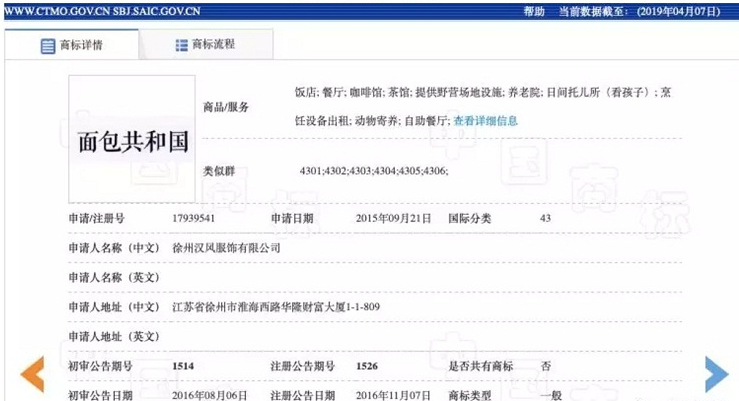Click preliminary announcement issue number 1514
739x401 pixels.
tap(183, 366)
